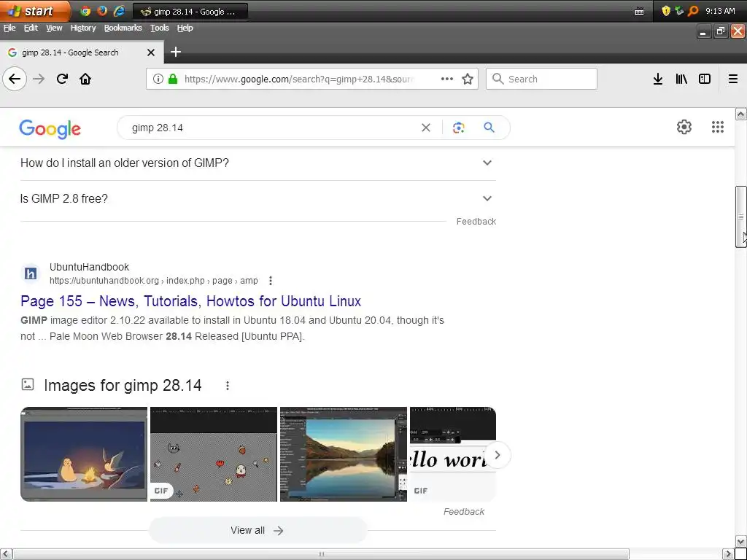Reload the current page
The width and height of the screenshot is (747, 560).
[62, 79]
